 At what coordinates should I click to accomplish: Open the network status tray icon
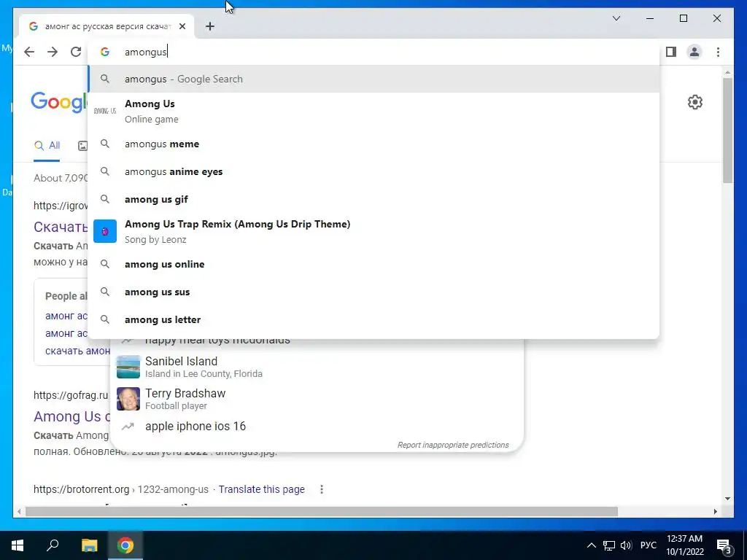coord(609,545)
